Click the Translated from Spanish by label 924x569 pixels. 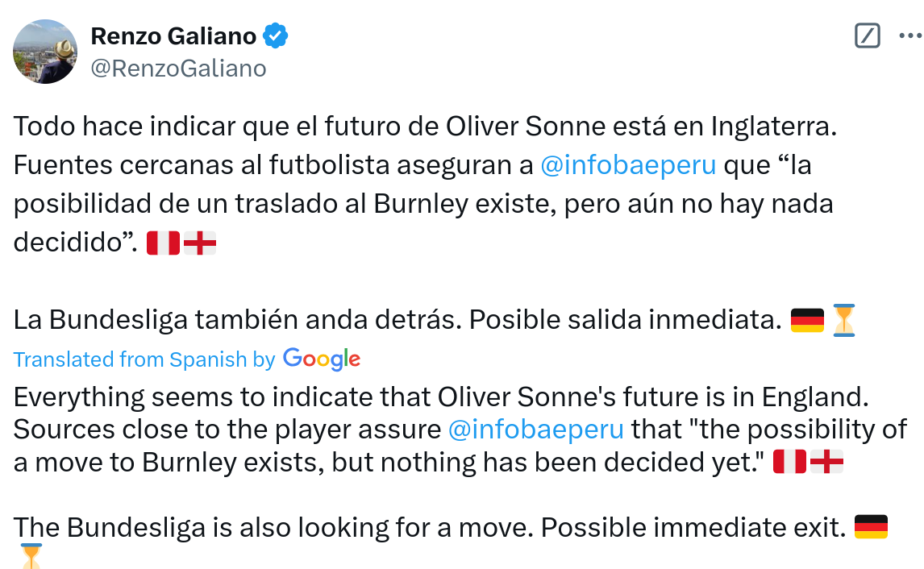pyautogui.click(x=144, y=359)
